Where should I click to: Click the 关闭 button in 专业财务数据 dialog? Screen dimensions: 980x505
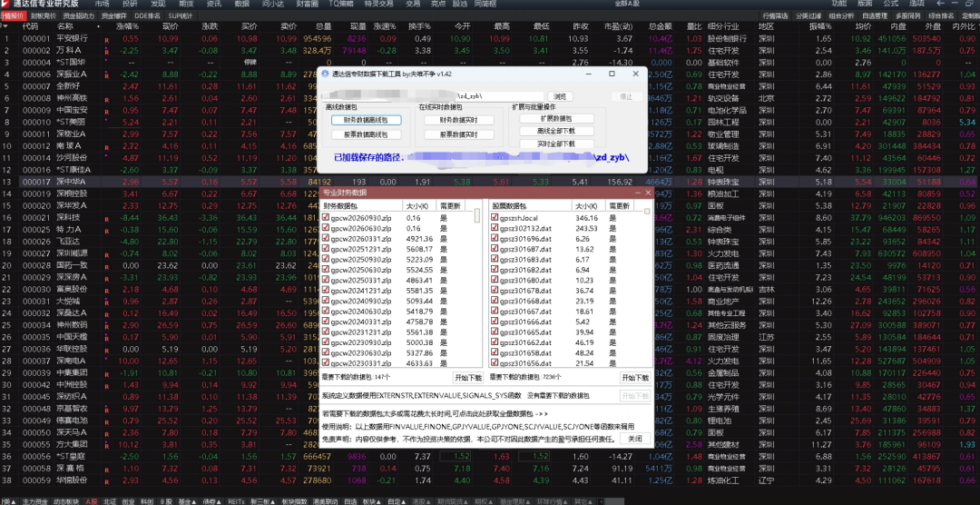click(635, 439)
